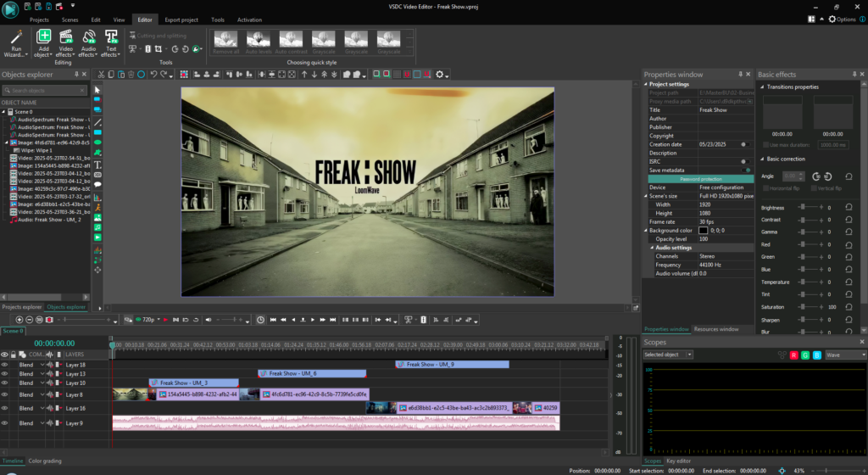
Task: Toggle visibility of Layer 16
Action: [4, 408]
